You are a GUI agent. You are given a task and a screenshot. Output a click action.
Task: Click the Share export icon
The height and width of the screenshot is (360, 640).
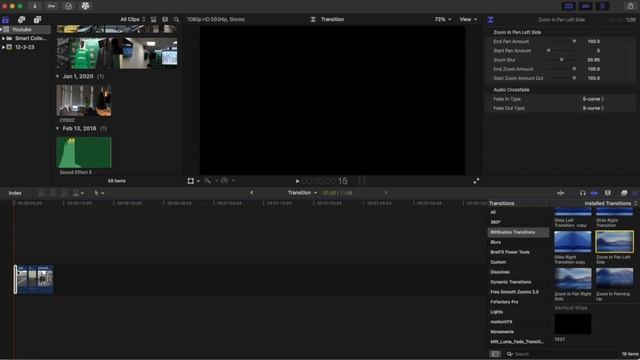pos(631,6)
